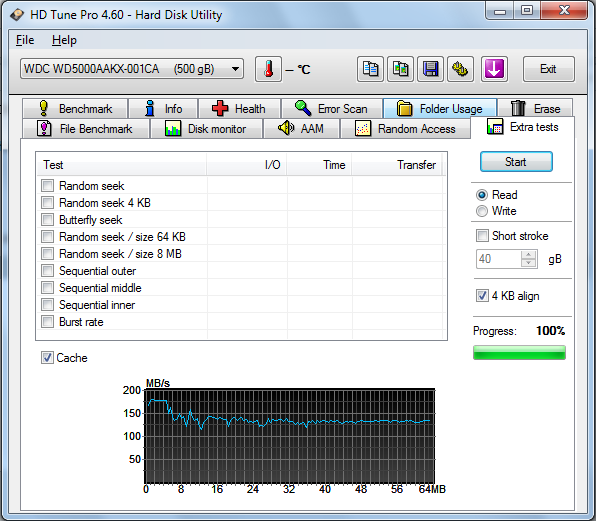This screenshot has width=596, height=521.
Task: Click the copy screenshot to clipboard icon
Action: tap(400, 69)
